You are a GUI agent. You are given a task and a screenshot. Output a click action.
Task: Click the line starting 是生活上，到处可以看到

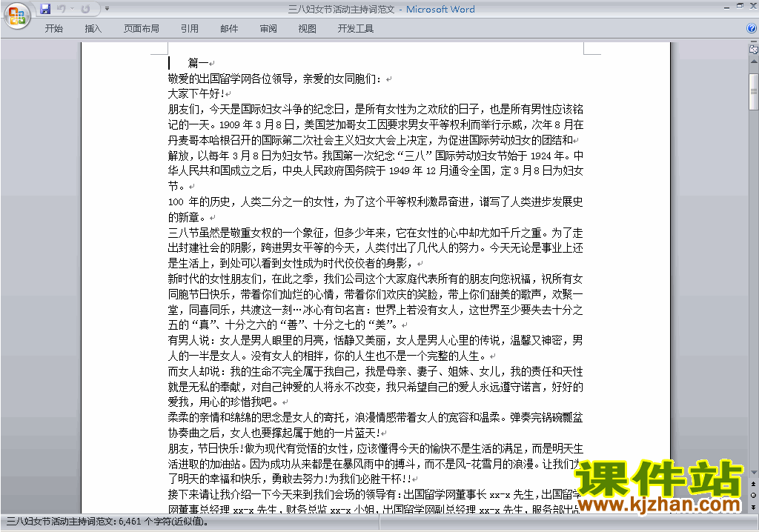click(x=291, y=263)
